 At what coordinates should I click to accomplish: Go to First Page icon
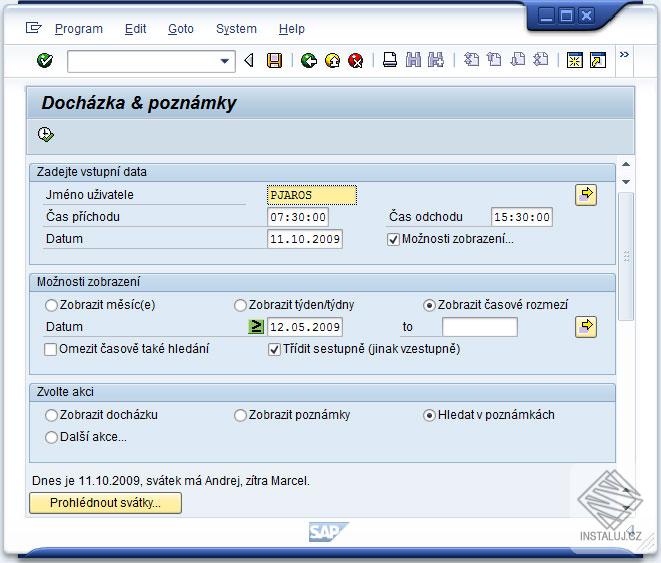(471, 60)
